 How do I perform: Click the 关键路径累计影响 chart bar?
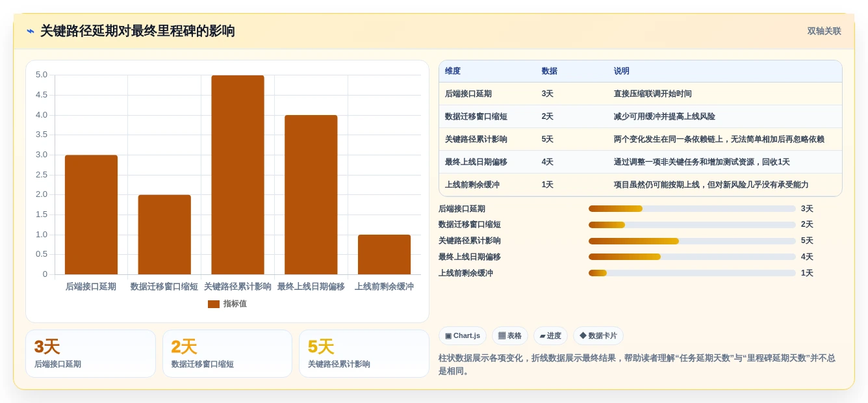pos(238,175)
